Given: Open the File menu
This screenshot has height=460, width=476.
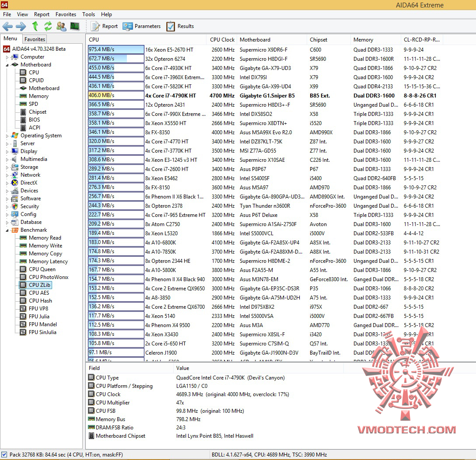Looking at the screenshot, I should [7, 14].
